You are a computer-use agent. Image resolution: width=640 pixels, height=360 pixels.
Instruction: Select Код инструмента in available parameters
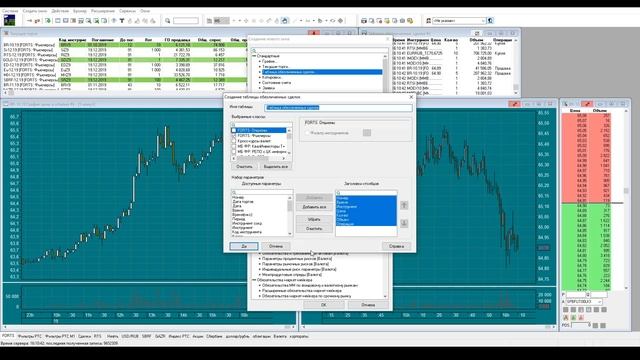tap(247, 232)
